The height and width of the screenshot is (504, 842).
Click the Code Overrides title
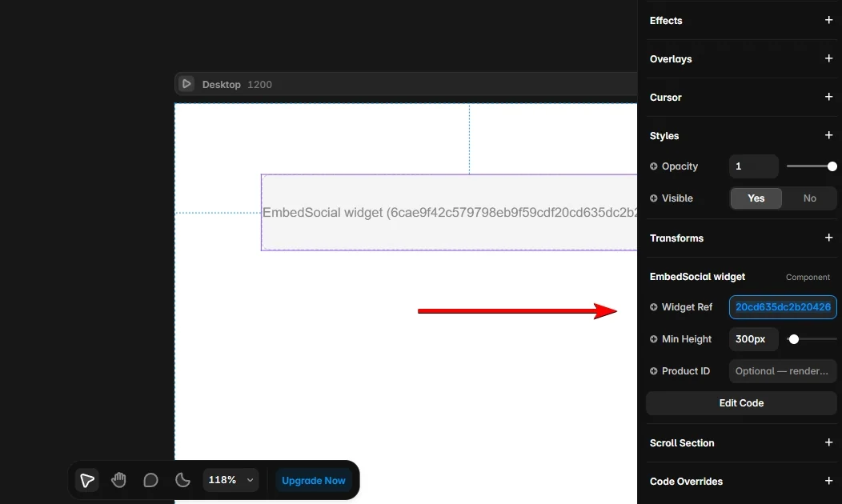point(686,482)
